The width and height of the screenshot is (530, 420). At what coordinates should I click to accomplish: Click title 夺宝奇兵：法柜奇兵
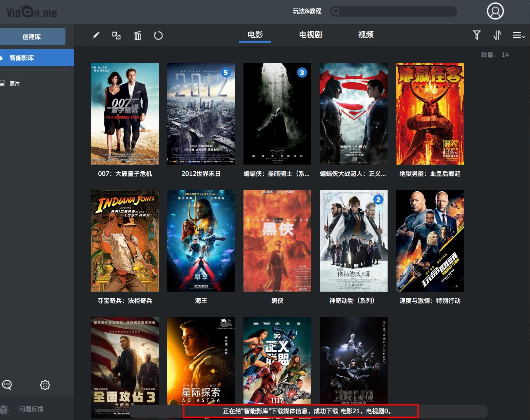(125, 301)
